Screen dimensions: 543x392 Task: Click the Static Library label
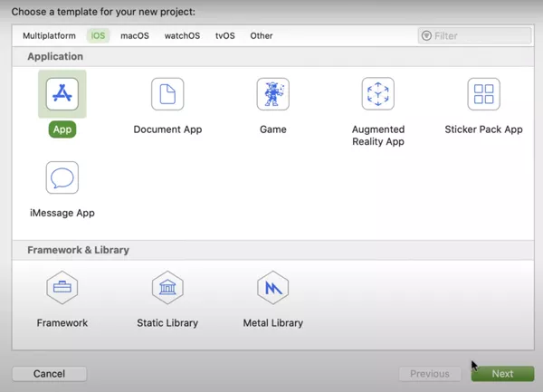point(167,323)
